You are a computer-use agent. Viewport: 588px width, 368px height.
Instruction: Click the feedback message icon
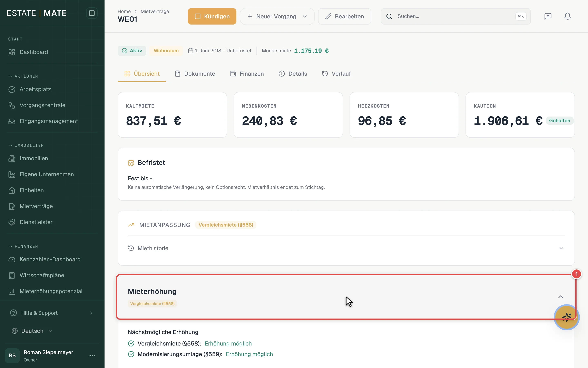(548, 16)
